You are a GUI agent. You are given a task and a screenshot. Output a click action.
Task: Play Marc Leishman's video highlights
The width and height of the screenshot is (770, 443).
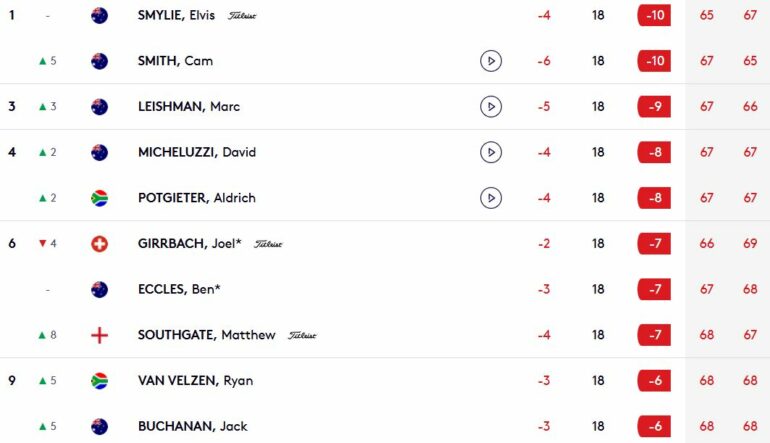491,107
